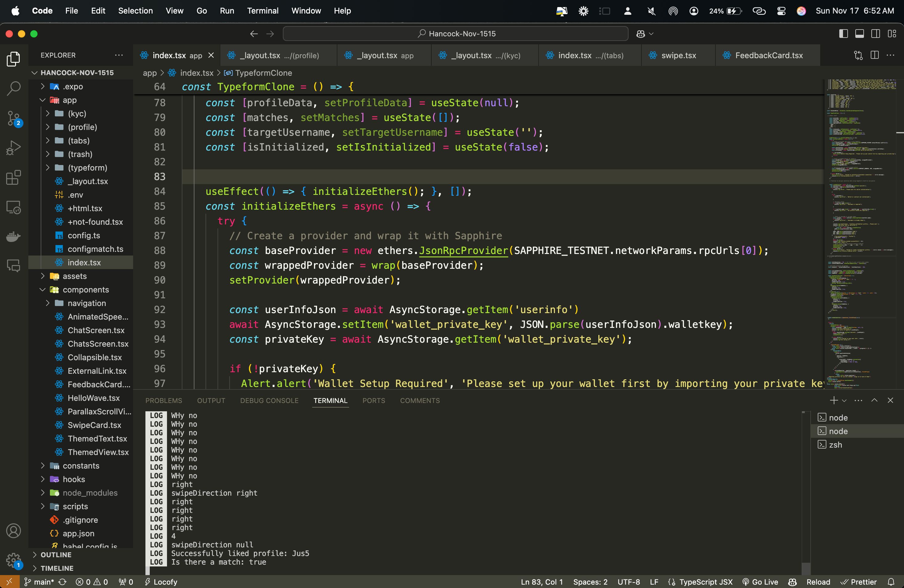
Task: Switch to the PORTS panel tab
Action: coord(373,400)
